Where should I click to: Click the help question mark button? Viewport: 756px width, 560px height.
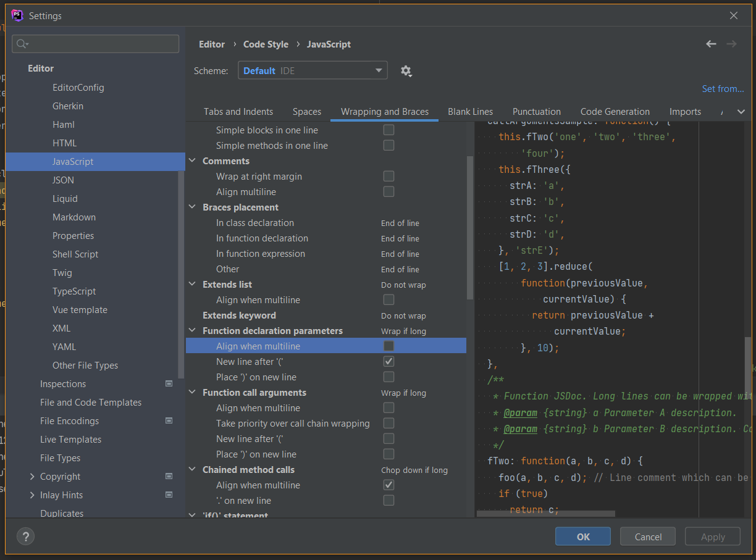(25, 537)
